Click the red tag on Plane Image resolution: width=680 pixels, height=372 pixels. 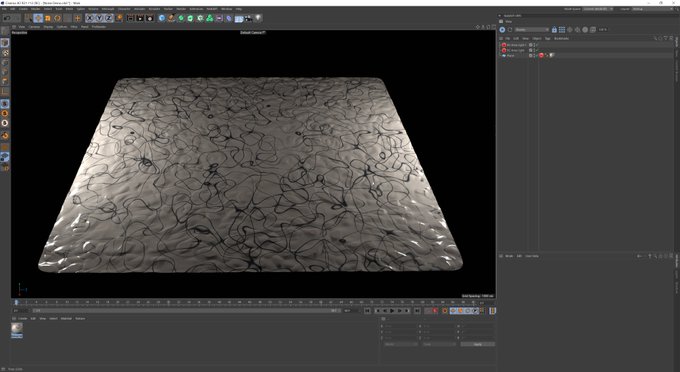[x=541, y=55]
